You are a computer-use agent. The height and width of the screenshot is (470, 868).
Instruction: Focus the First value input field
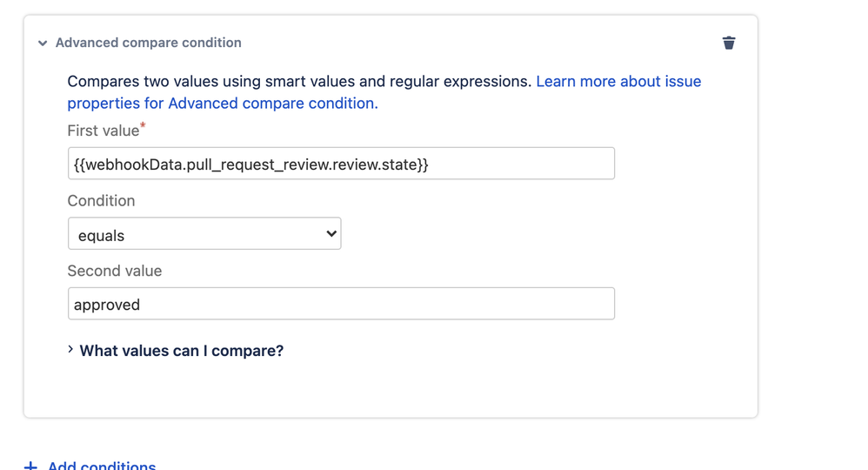click(x=341, y=164)
